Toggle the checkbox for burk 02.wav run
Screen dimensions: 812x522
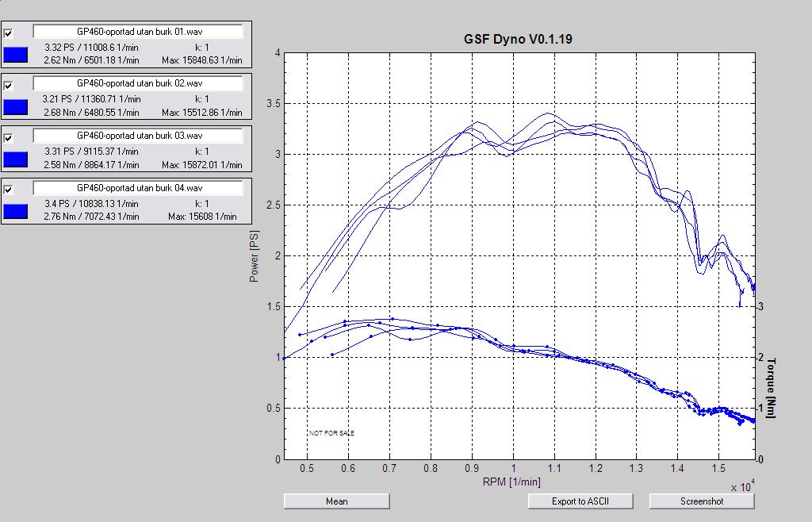point(9,86)
